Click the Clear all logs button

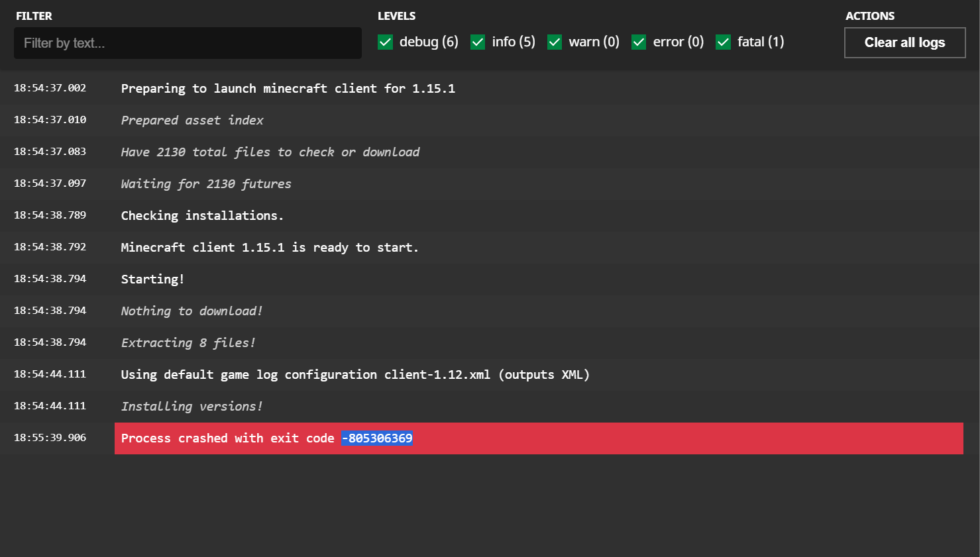(904, 42)
